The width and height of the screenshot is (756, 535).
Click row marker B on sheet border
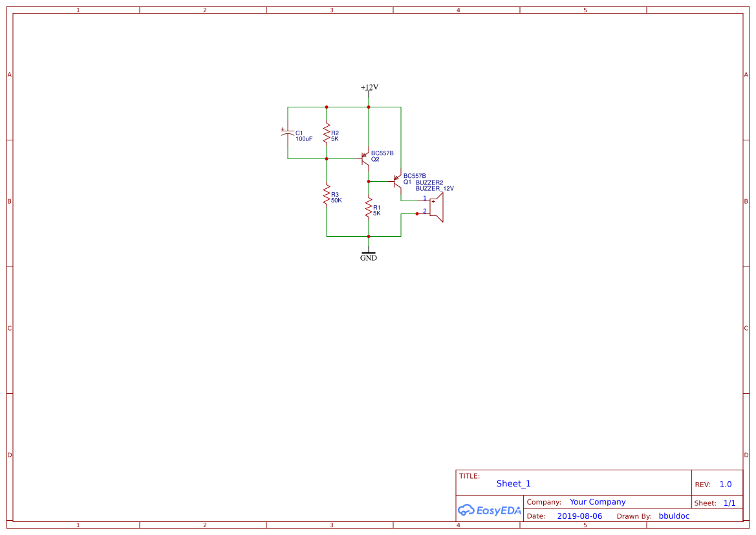[9, 201]
